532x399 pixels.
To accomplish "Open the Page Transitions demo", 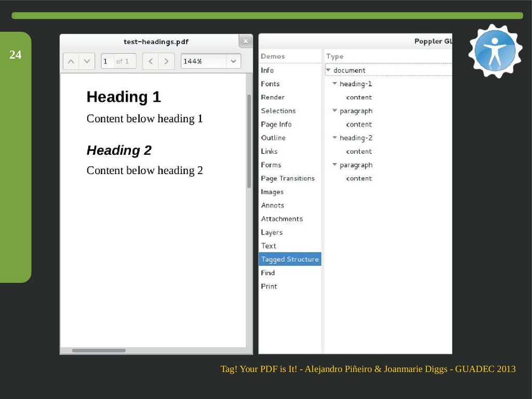I will (288, 178).
